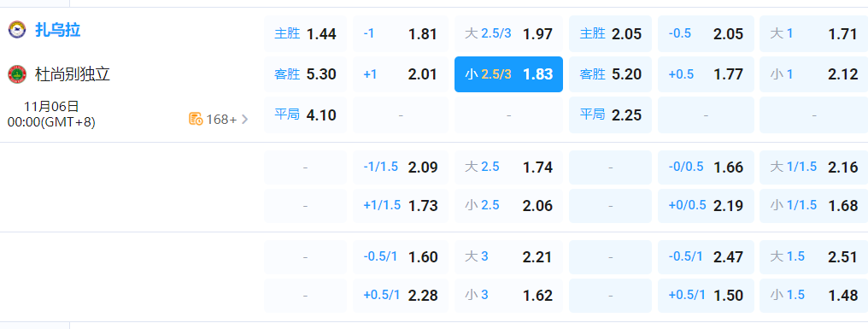Pick half-time 主胜 at 2.05
The width and height of the screenshot is (868, 329).
[x=611, y=34]
